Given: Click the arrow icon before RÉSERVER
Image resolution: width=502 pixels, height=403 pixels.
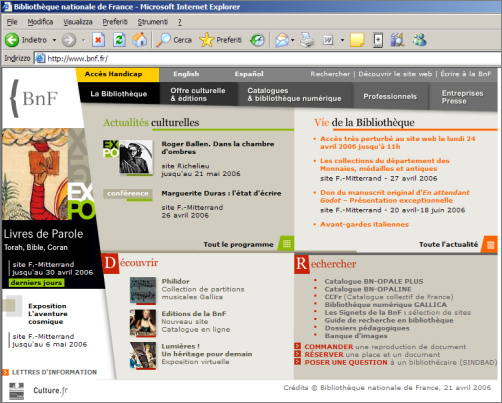Looking at the screenshot, I should 298,354.
